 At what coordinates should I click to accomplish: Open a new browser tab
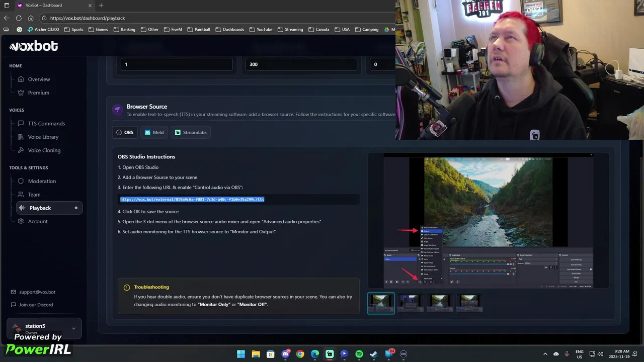[101, 5]
